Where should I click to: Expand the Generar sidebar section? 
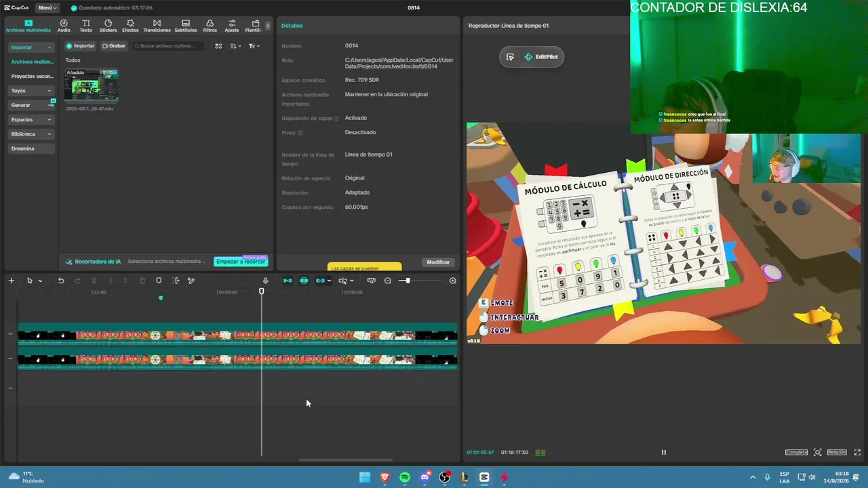[31, 105]
